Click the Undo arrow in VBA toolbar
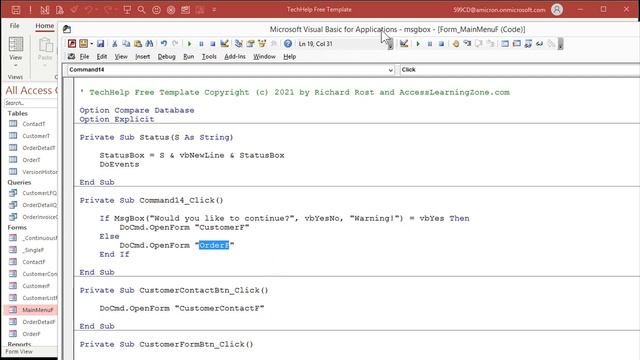 coord(164,44)
